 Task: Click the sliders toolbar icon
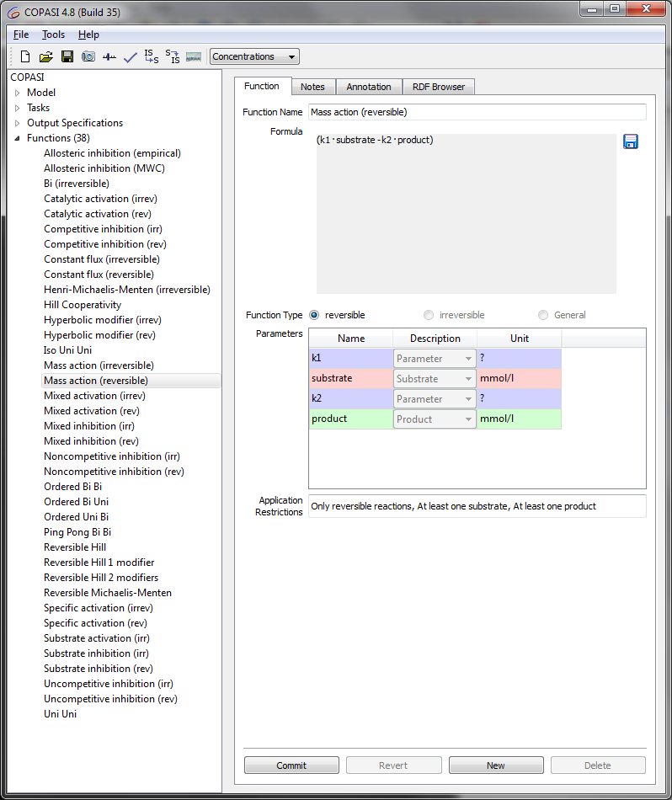(109, 57)
